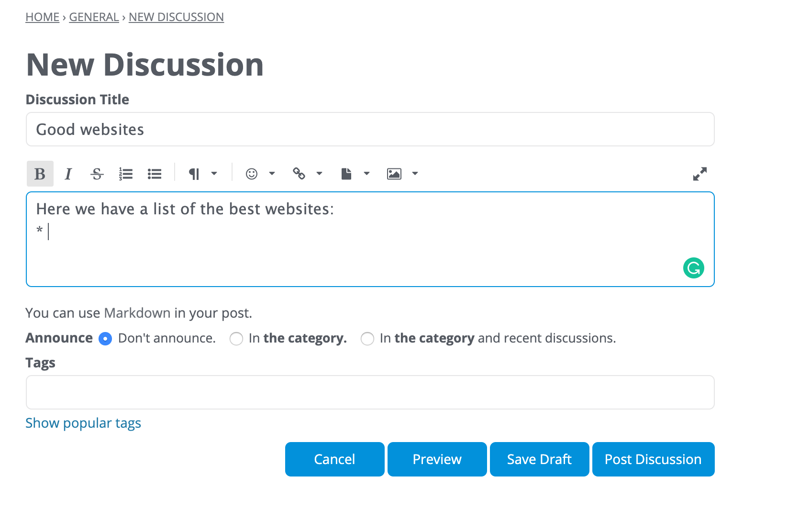Announce in category and recent discussions
The height and width of the screenshot is (532, 799).
(367, 338)
